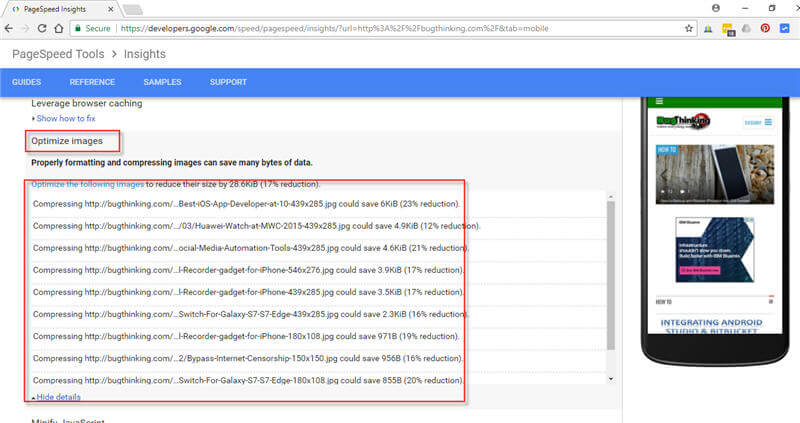Open the Chrome user profile icon
The height and width of the screenshot is (423, 800).
(716, 8)
